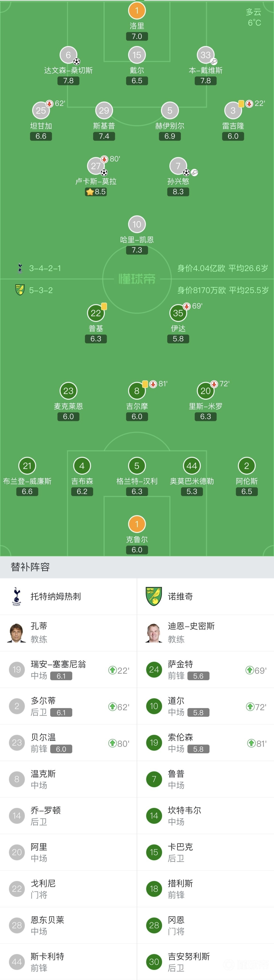Open coach Conte's profile photo
The width and height of the screenshot is (274, 980).
[16, 633]
